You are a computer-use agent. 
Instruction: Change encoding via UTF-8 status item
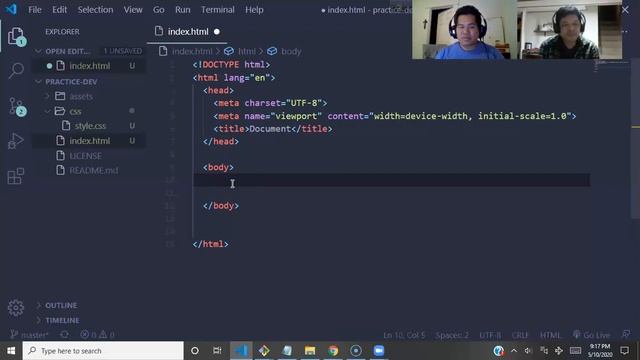[490, 335]
